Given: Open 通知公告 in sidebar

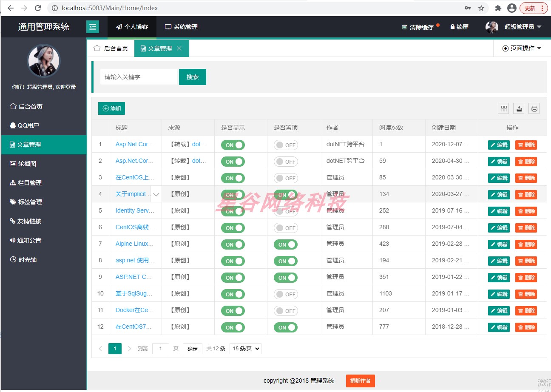Looking at the screenshot, I should click(x=44, y=240).
